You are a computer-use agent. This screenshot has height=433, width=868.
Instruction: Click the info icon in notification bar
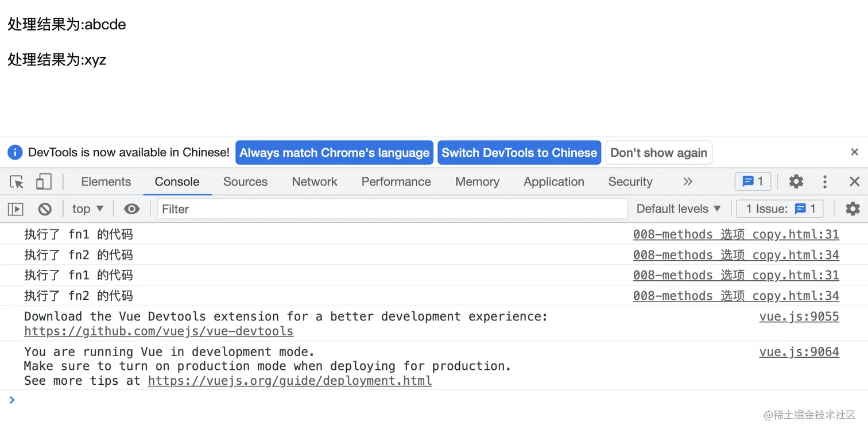point(15,153)
